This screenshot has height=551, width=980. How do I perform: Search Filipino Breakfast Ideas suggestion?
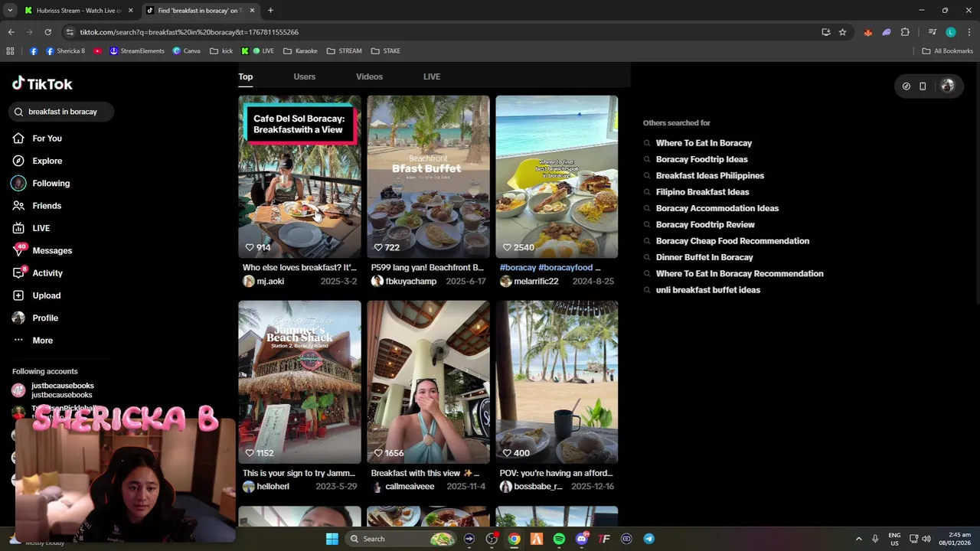(702, 192)
